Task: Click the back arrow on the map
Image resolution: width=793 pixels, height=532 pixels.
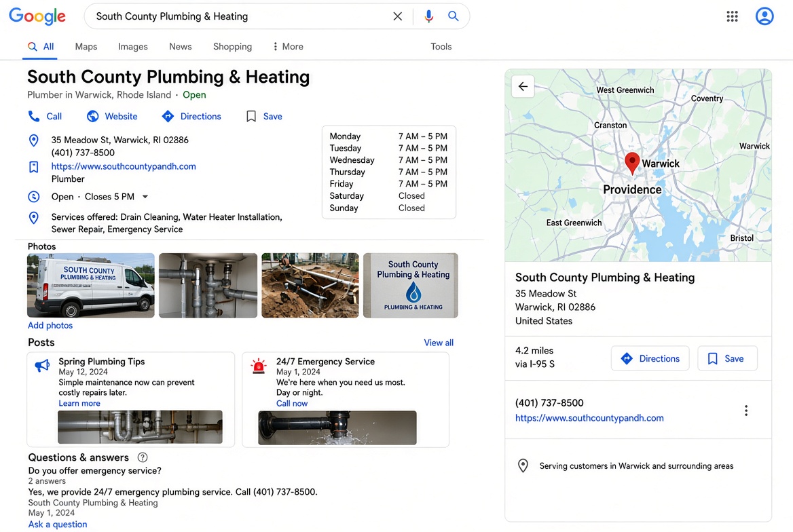Action: [523, 86]
